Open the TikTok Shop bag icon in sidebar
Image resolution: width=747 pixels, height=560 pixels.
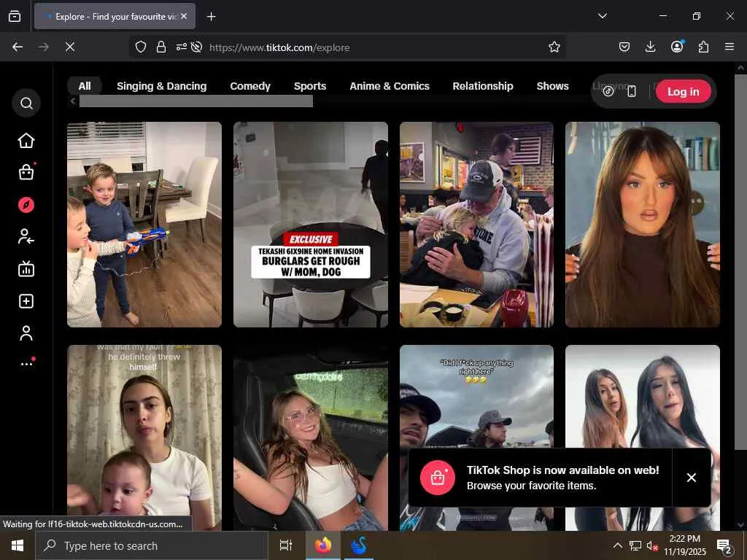(x=26, y=172)
